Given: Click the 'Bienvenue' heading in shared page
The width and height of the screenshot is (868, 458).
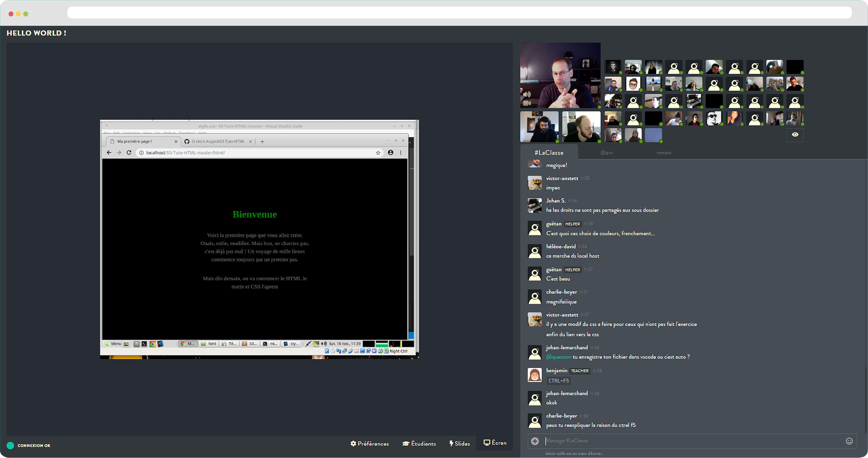Looking at the screenshot, I should coord(255,214).
